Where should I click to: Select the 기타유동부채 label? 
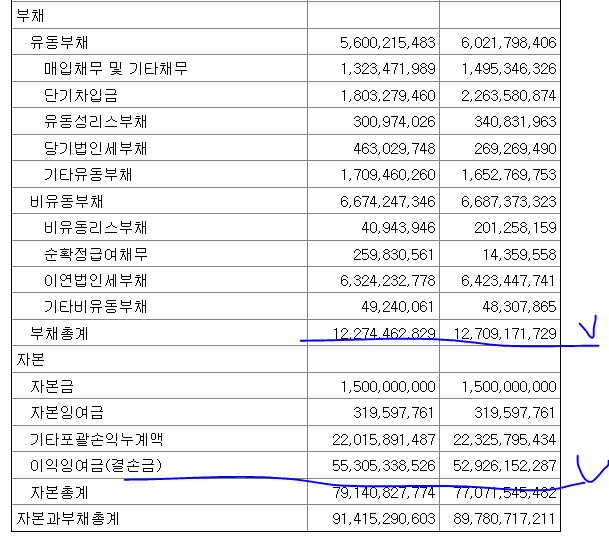pos(88,174)
